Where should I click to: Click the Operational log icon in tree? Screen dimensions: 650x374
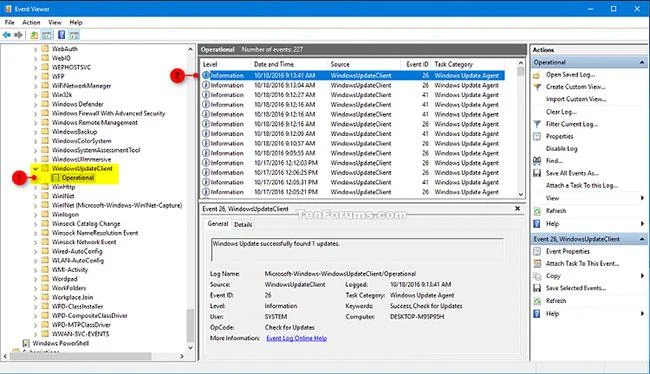[x=55, y=178]
